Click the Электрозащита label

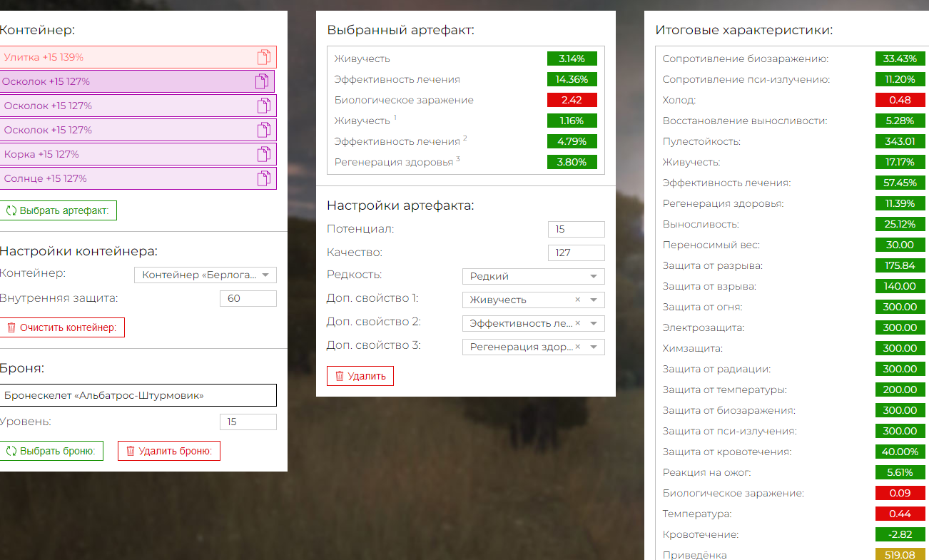(x=703, y=328)
